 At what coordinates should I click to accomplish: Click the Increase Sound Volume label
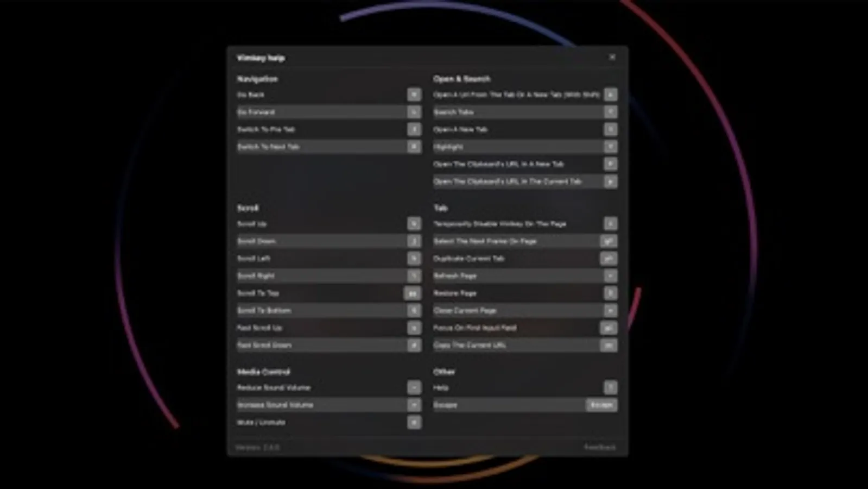click(275, 405)
